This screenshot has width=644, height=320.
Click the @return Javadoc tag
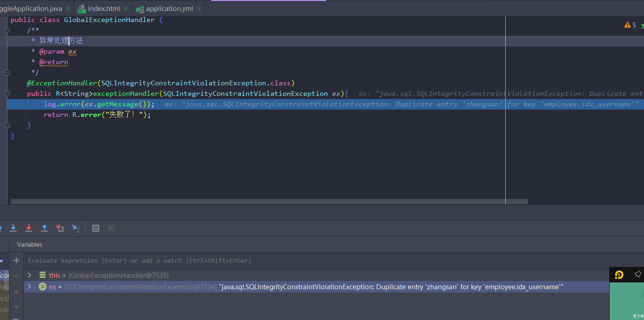point(54,62)
